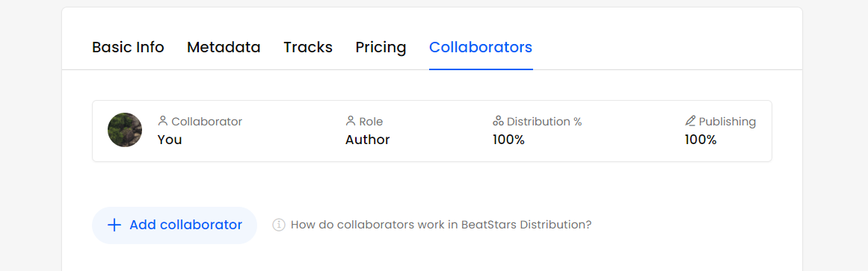Click the plus icon in Add collaborator
868x271 pixels.
[x=114, y=225]
